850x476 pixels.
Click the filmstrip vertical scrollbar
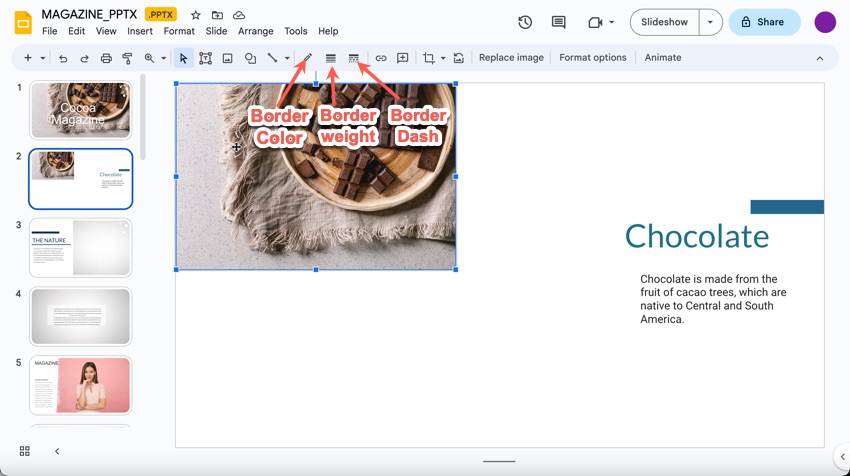pyautogui.click(x=143, y=117)
